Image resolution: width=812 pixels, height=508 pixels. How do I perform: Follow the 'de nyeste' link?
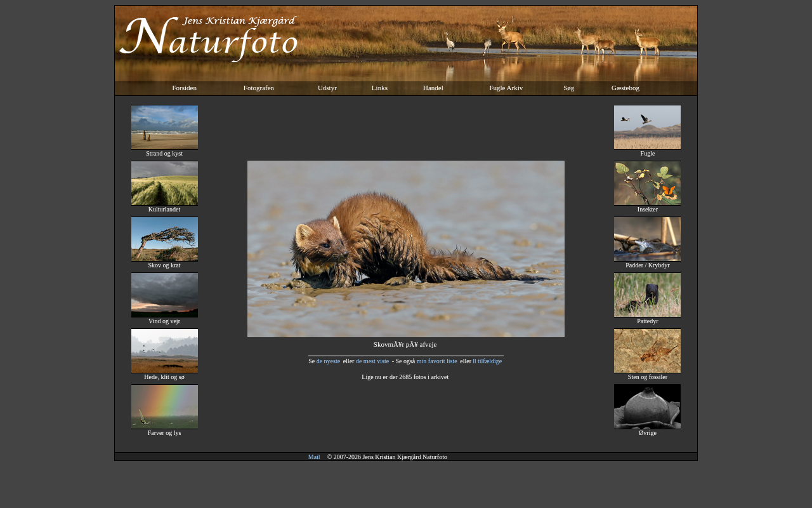point(328,361)
